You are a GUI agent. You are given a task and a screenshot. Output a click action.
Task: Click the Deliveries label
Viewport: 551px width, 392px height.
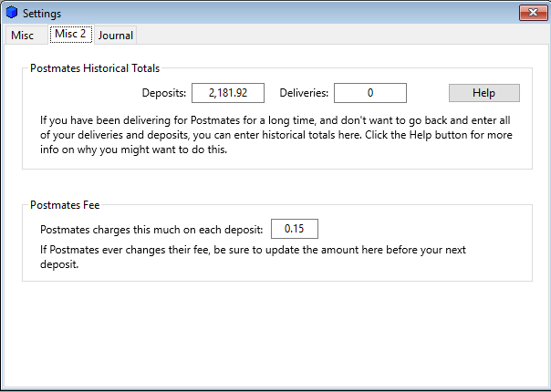tap(304, 93)
